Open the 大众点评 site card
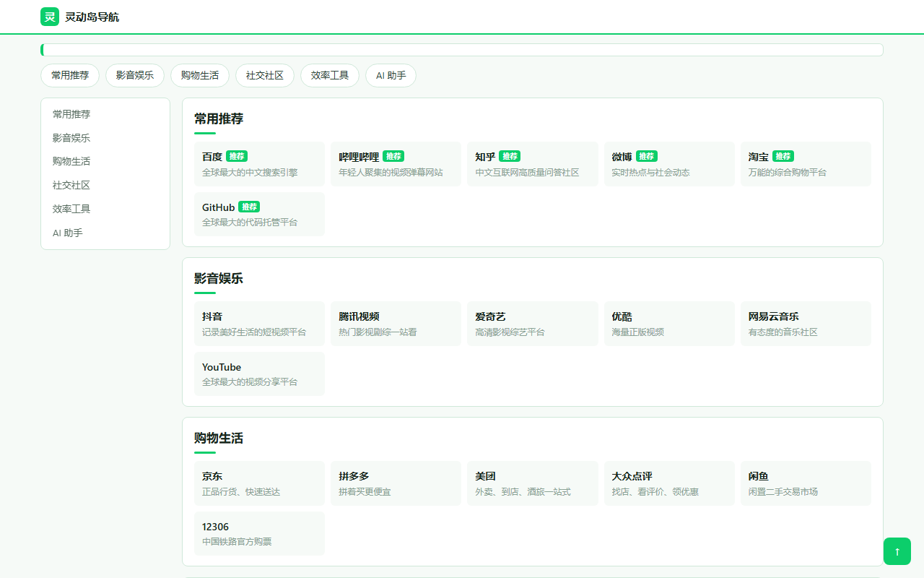The image size is (924, 578). (669, 483)
